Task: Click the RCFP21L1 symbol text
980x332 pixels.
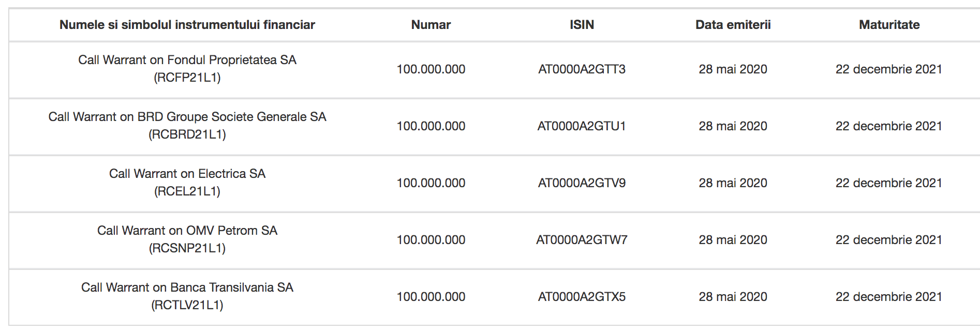Action: pos(187,78)
